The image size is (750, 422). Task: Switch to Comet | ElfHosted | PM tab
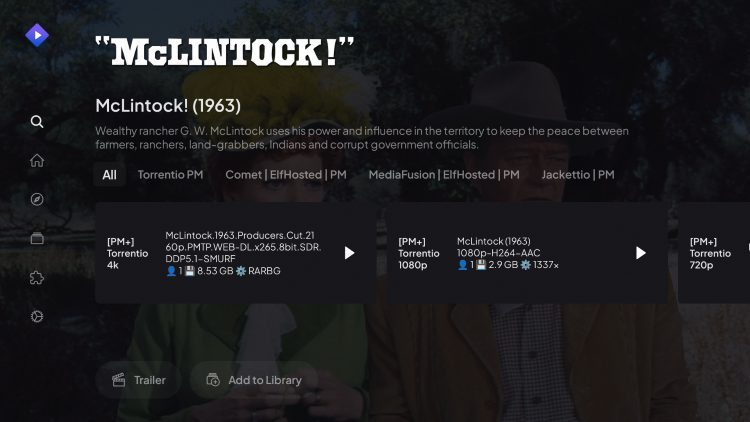286,175
